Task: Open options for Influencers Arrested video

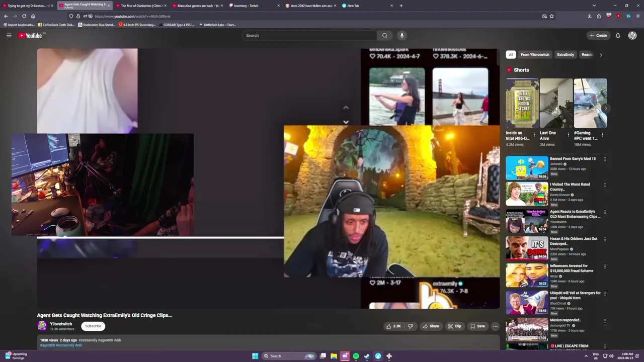Action: 605,266
